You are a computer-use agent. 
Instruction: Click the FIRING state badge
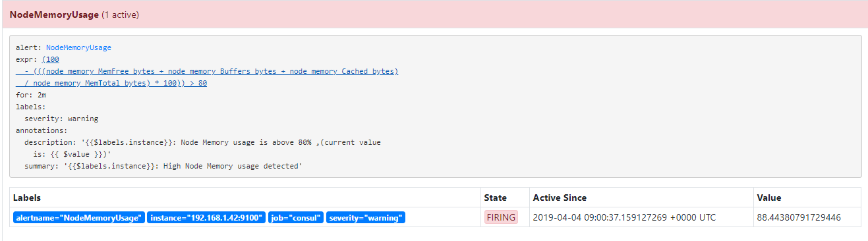click(x=501, y=217)
